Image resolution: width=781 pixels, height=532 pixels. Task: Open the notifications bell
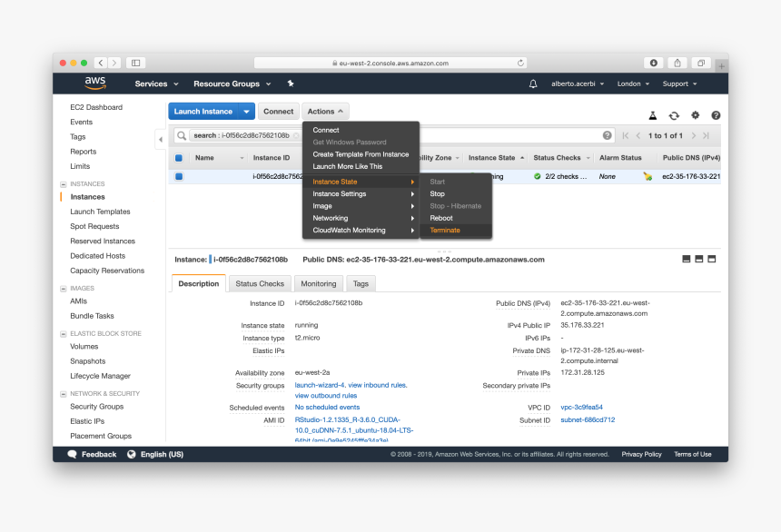[x=533, y=84]
